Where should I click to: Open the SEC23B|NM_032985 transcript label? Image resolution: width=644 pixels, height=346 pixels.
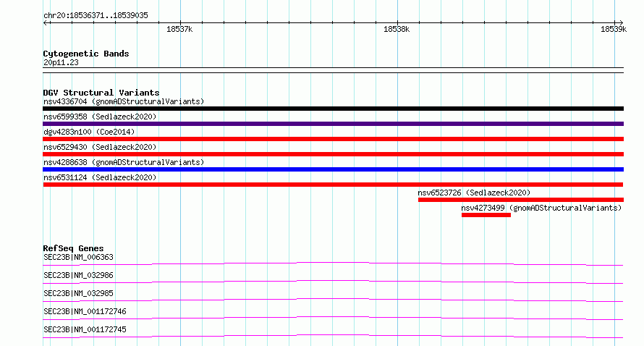(78, 293)
